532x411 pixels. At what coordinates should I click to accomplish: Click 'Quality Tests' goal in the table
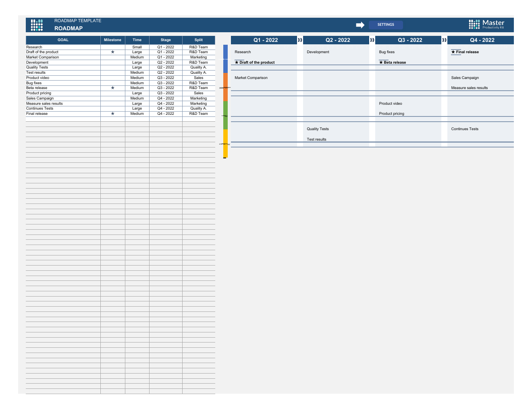tap(37, 67)
